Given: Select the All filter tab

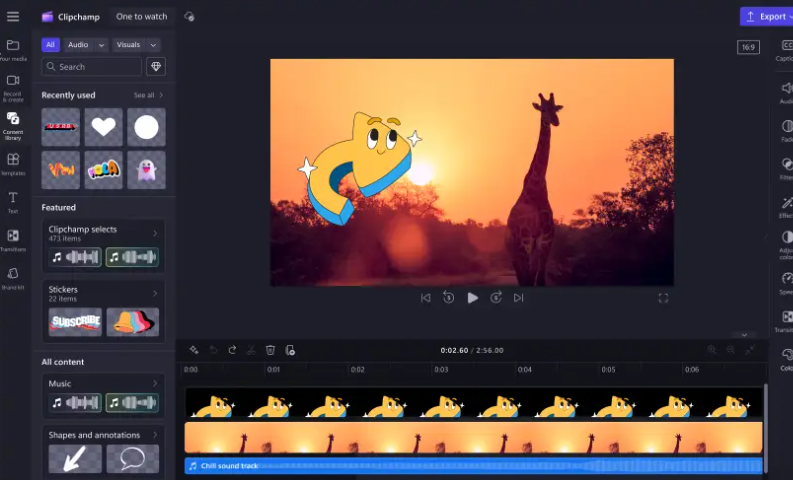Looking at the screenshot, I should 50,45.
